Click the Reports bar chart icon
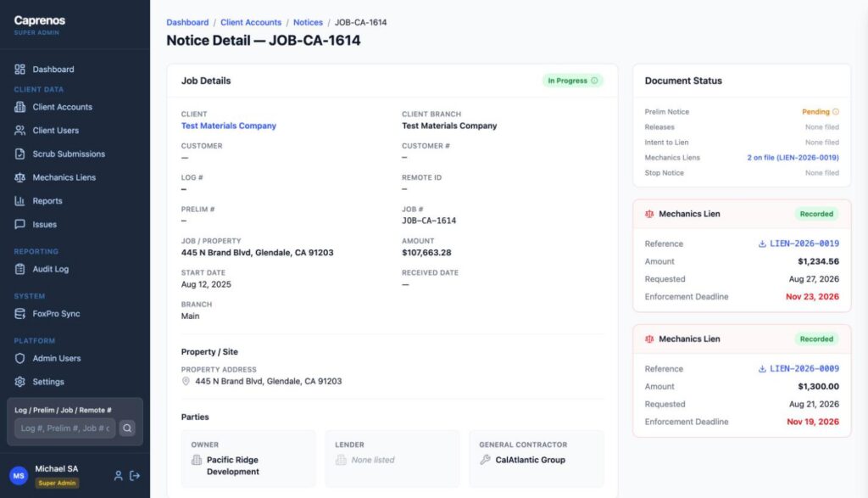The image size is (868, 498). [x=20, y=201]
